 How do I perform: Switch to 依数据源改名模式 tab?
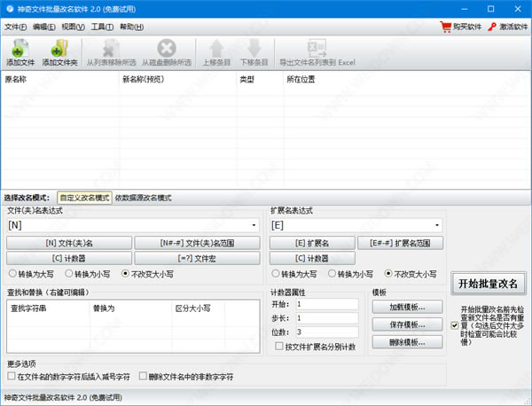point(143,198)
